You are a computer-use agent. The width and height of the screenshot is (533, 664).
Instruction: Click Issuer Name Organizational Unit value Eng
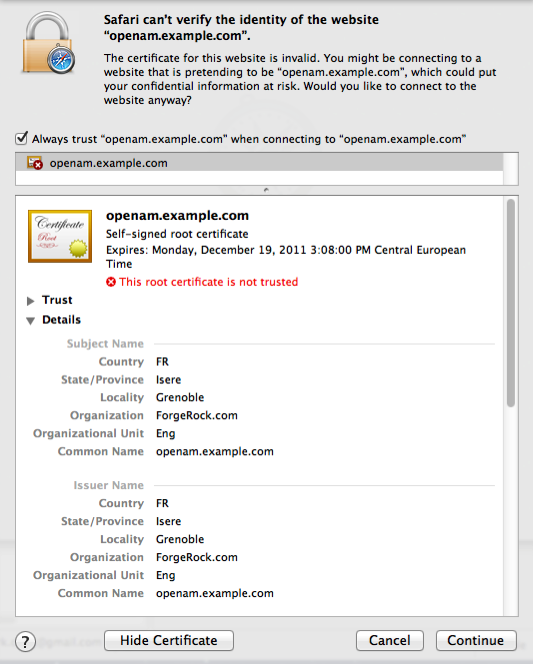(x=165, y=575)
